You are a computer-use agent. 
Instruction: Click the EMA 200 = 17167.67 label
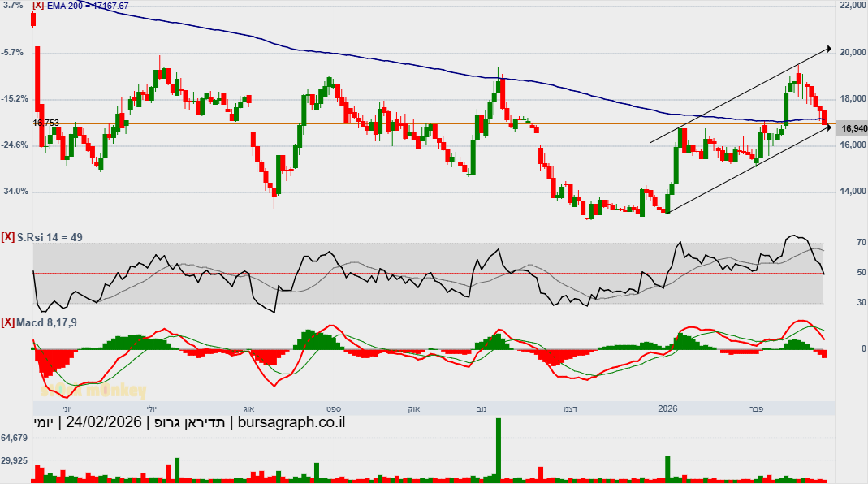click(x=88, y=6)
